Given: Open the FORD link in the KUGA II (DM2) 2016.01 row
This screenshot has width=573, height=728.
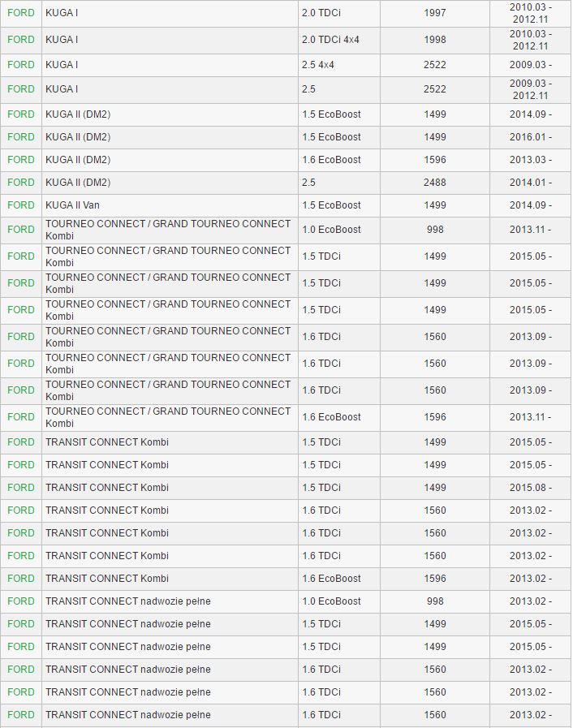Looking at the screenshot, I should pos(21,137).
